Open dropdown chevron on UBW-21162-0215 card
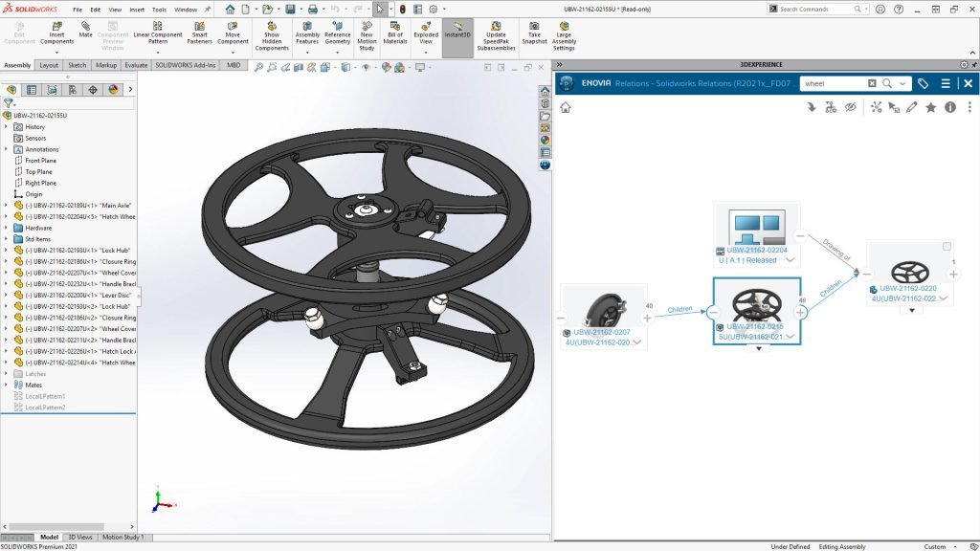Image resolution: width=980 pixels, height=551 pixels. (790, 337)
